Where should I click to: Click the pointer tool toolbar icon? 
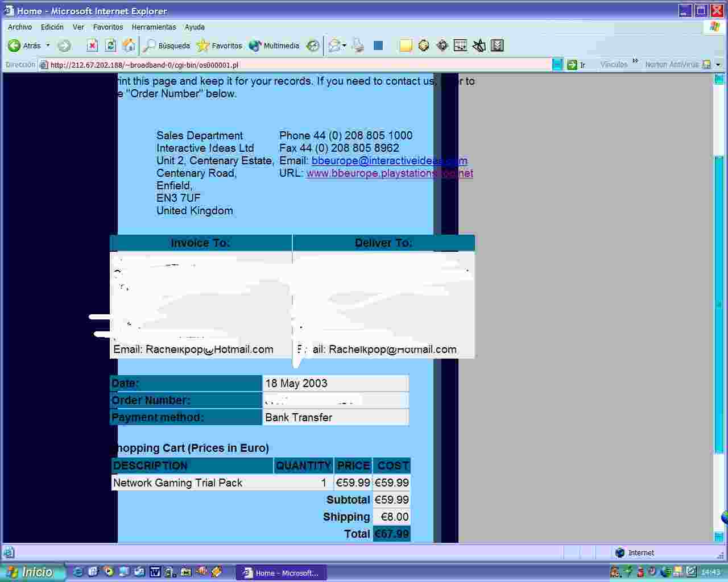[x=479, y=45]
